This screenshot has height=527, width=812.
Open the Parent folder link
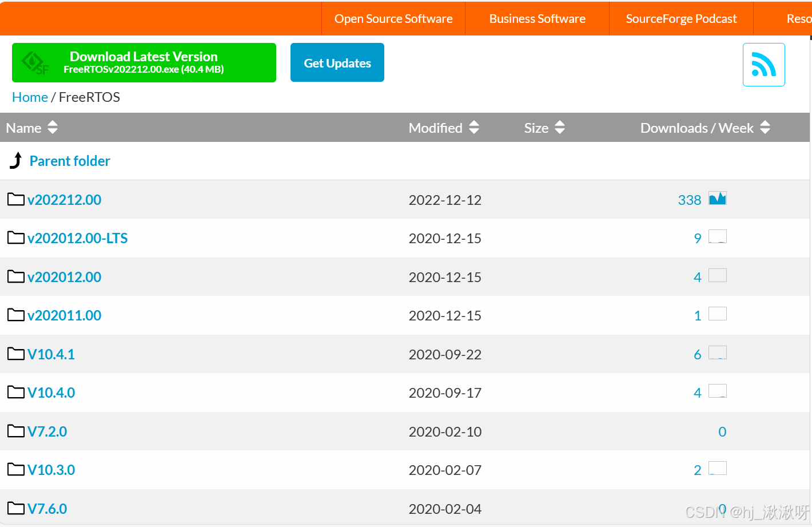click(70, 161)
